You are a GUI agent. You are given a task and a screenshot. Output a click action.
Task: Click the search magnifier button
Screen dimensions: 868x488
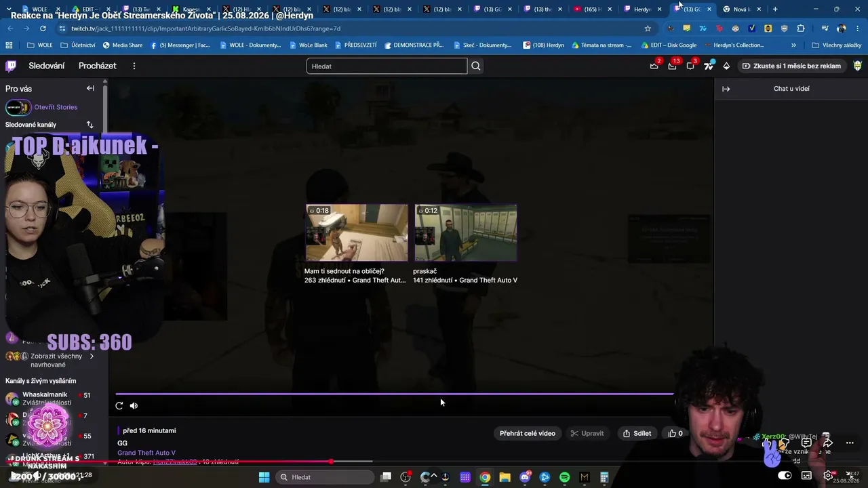[476, 66]
